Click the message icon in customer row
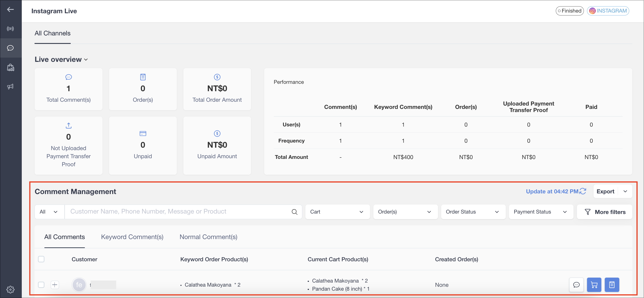This screenshot has height=298, width=644. pyautogui.click(x=576, y=285)
